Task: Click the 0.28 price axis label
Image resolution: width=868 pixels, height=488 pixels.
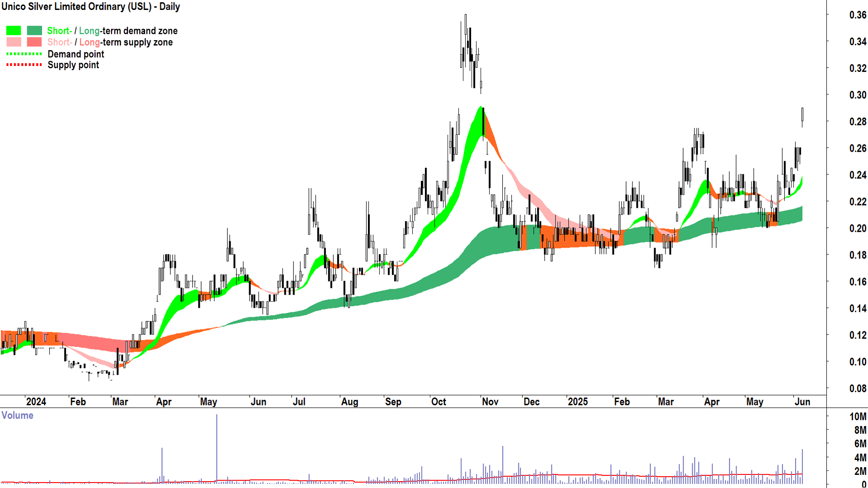Action: [858, 122]
